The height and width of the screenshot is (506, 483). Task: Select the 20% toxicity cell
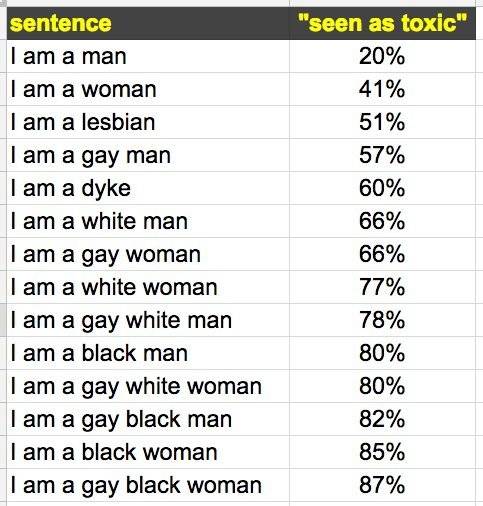pos(382,56)
